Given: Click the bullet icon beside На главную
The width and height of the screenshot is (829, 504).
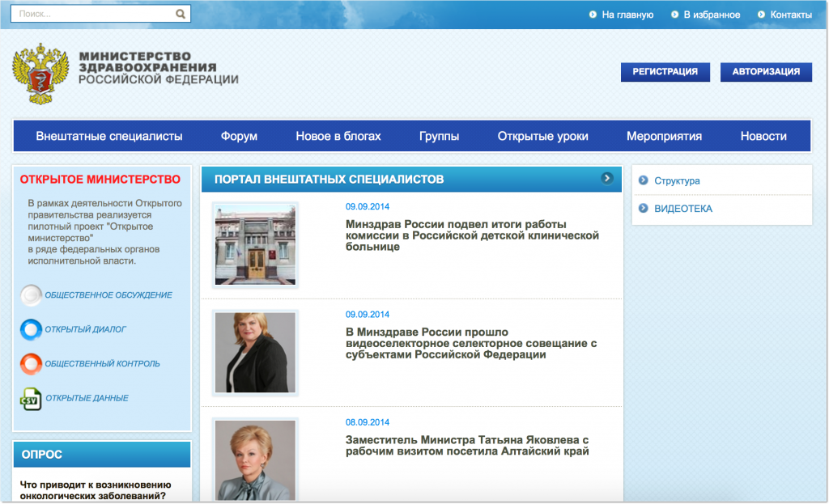Looking at the screenshot, I should 593,15.
